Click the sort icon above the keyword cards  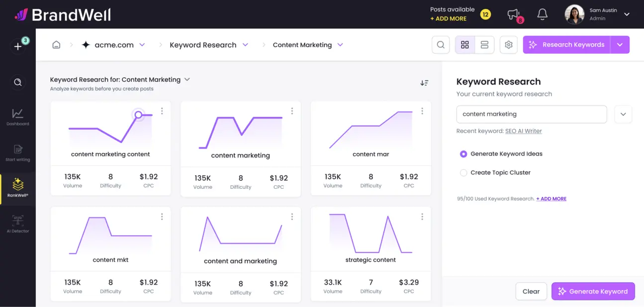424,83
